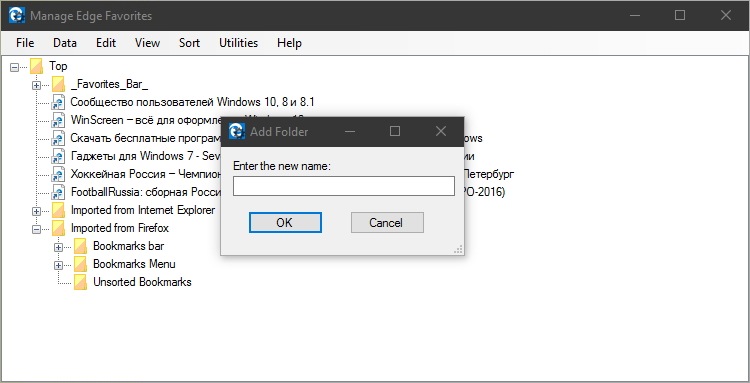Select the Bookmarks bar label
Viewport: 750px width, 383px height.
(128, 246)
